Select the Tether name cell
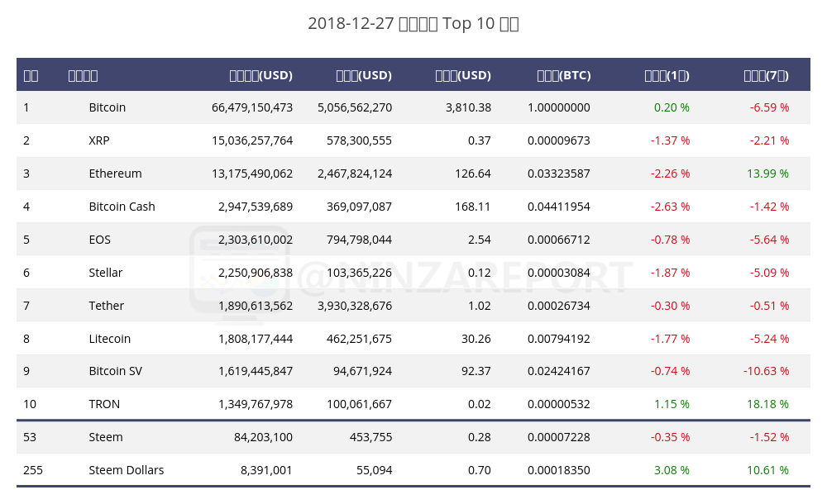 click(106, 306)
